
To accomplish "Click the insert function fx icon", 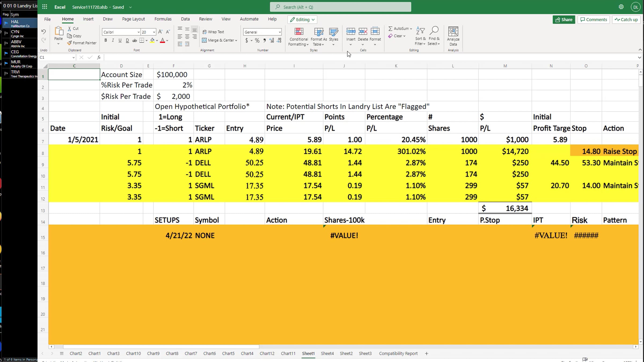I will 99,57.
